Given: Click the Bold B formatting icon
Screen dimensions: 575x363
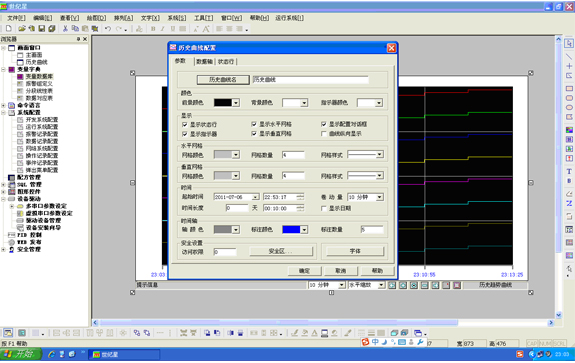Looking at the screenshot, I should tap(153, 29).
